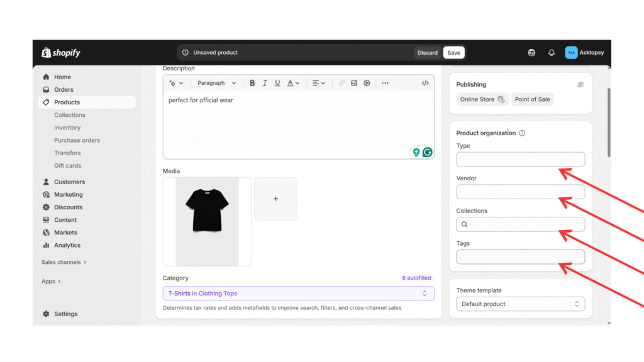Open the Category dropdown showing T-Shirts

(x=298, y=293)
